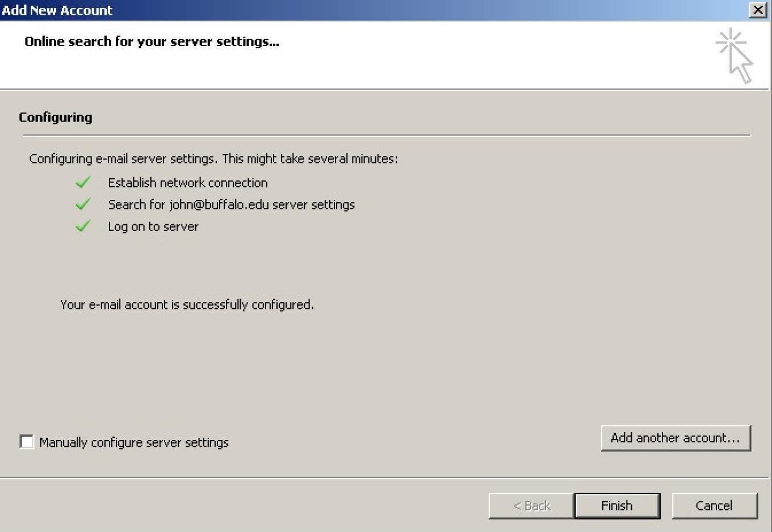This screenshot has width=772, height=532.
Task: Click checkmark beside Establish network connection
Action: coord(83,182)
